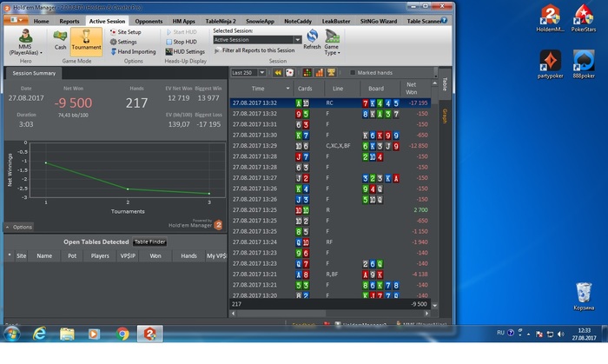
Task: Switch to the Opponents tab
Action: coord(149,21)
